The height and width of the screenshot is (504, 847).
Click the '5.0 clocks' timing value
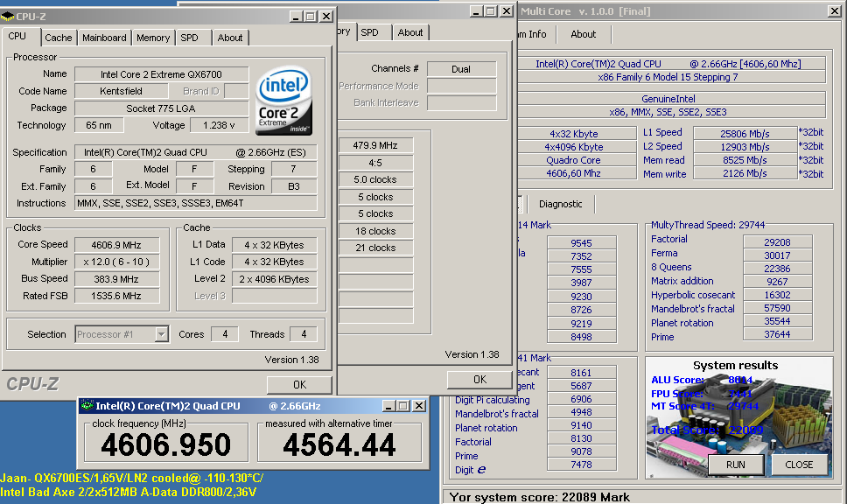click(375, 179)
